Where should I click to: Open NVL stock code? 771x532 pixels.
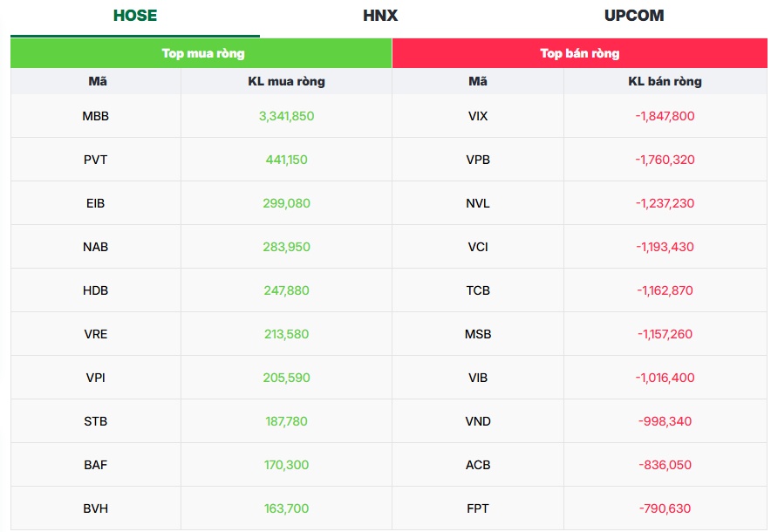tap(478, 203)
